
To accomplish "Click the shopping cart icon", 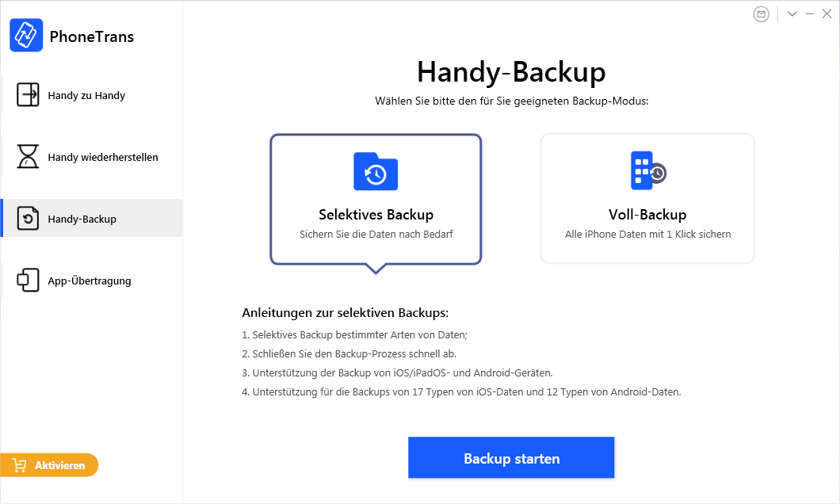I will point(20,465).
